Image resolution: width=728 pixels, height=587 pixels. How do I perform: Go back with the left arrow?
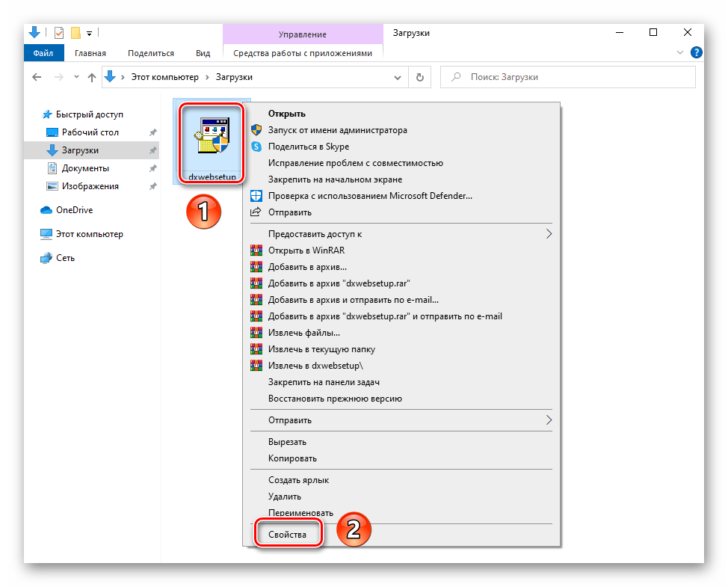(37, 77)
